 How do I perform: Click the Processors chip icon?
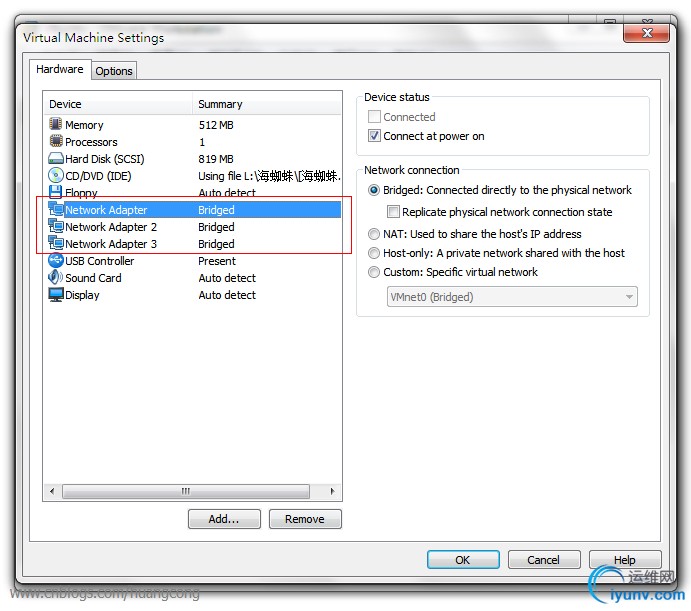tap(56, 141)
